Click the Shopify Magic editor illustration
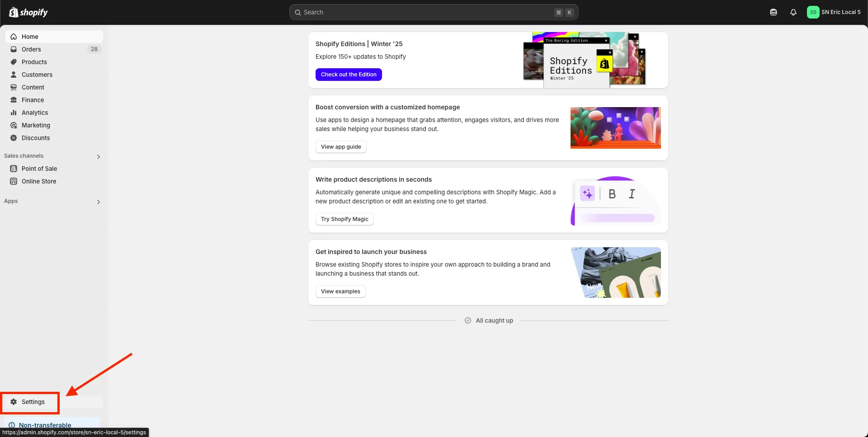The width and height of the screenshot is (868, 437). point(616,201)
